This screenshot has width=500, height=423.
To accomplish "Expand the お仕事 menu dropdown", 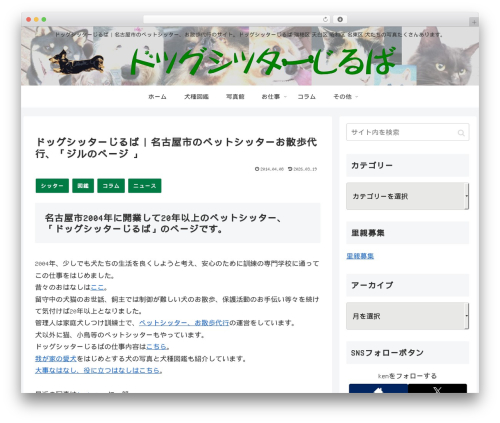I will point(274,97).
